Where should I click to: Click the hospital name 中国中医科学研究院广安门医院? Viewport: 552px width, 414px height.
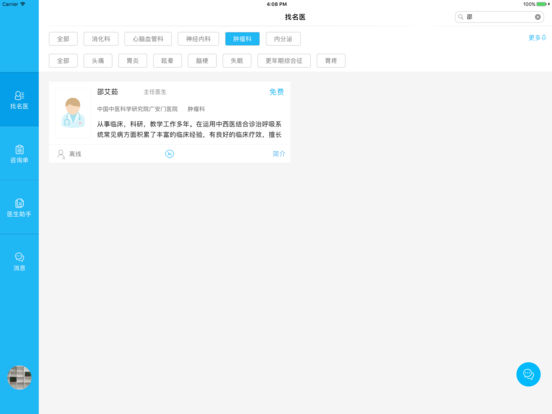pos(137,109)
